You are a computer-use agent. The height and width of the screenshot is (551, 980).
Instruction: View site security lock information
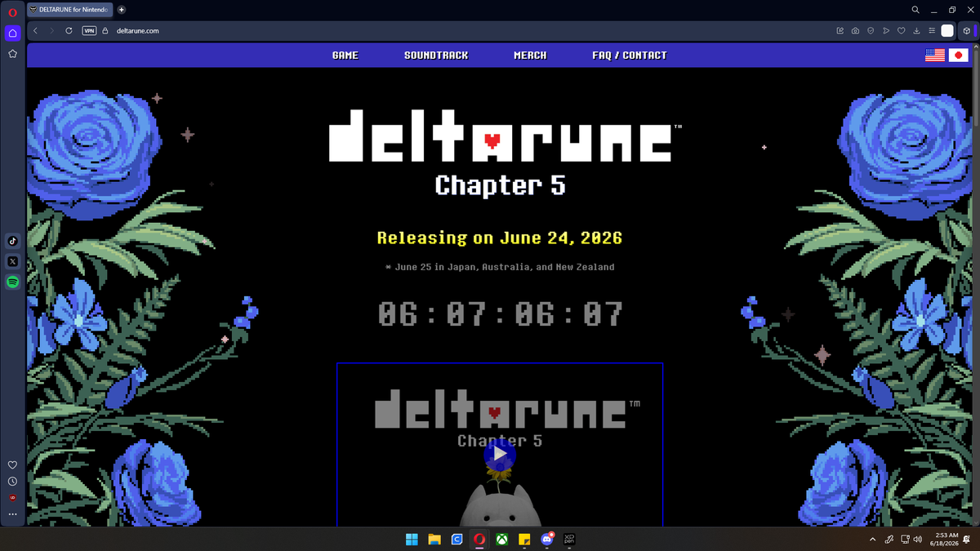[x=105, y=31]
